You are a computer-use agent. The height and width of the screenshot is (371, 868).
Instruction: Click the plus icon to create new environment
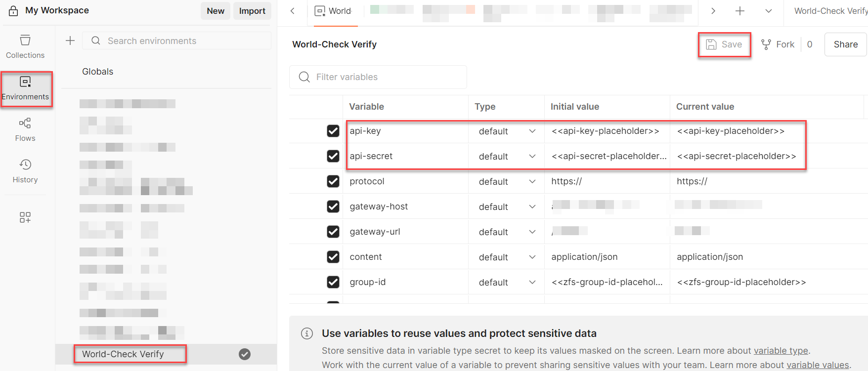coord(70,41)
